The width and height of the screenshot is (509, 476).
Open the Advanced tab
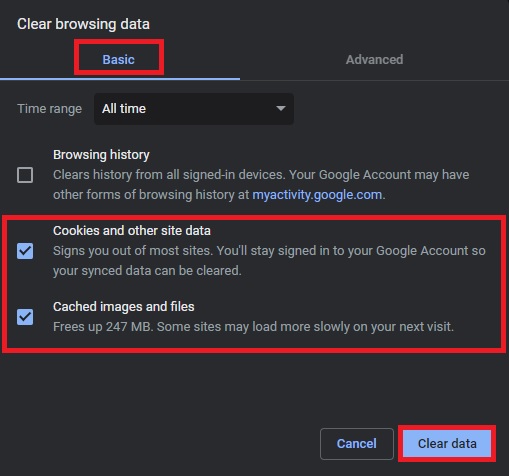point(374,59)
